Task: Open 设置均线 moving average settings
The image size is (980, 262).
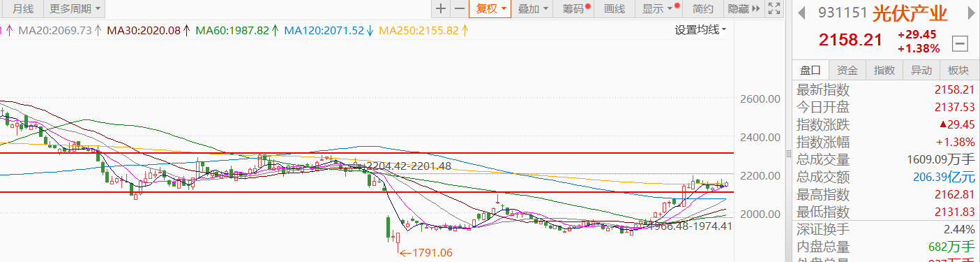Action: pyautogui.click(x=700, y=30)
